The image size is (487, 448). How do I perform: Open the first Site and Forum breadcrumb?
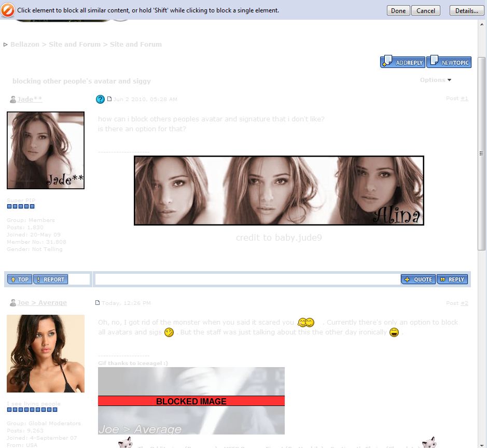pos(75,45)
